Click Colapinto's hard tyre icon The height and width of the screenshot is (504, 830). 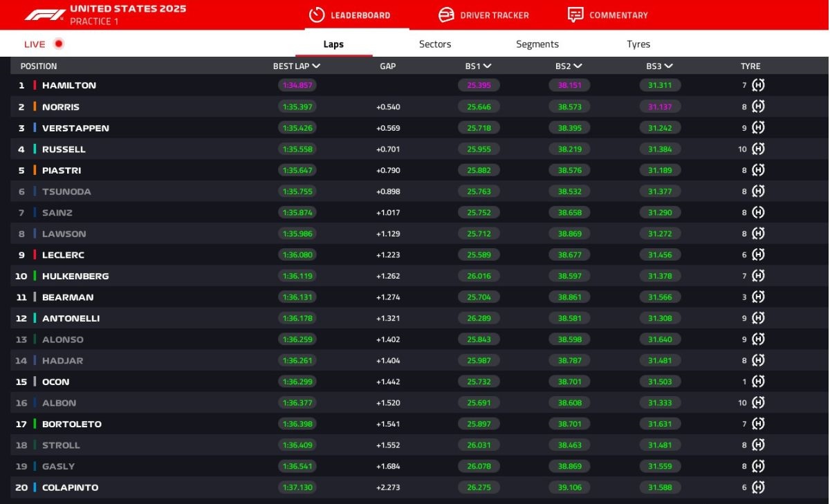pyautogui.click(x=758, y=487)
